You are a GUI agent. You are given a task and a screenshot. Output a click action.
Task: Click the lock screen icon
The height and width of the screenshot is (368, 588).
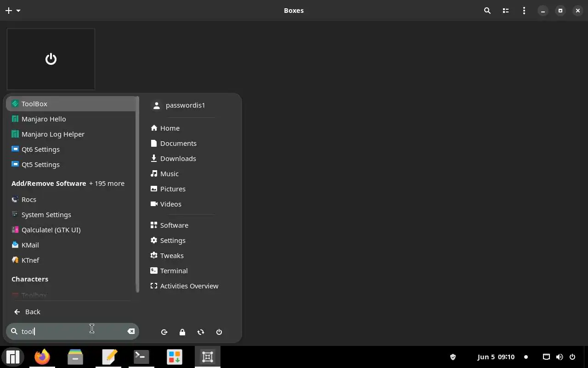182,332
